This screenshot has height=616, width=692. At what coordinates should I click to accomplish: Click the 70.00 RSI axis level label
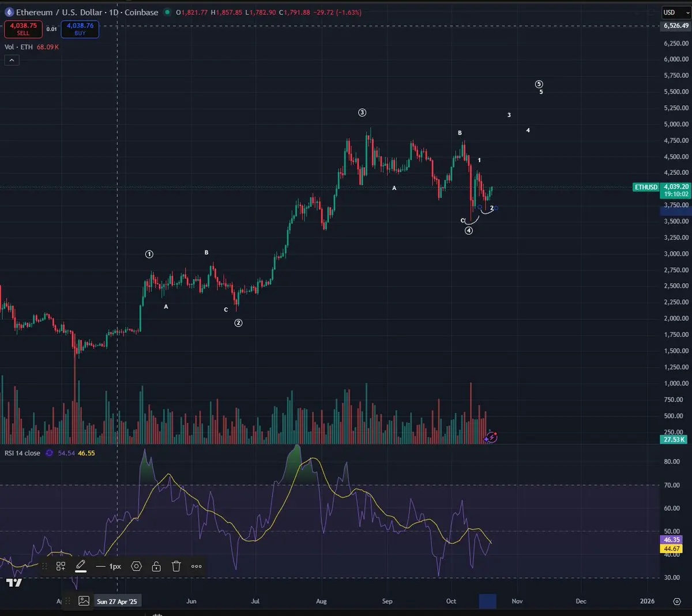672,485
